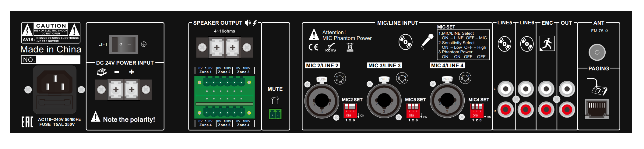Click the high-voltage warning triangle in CAUTION label

(x=27, y=30)
